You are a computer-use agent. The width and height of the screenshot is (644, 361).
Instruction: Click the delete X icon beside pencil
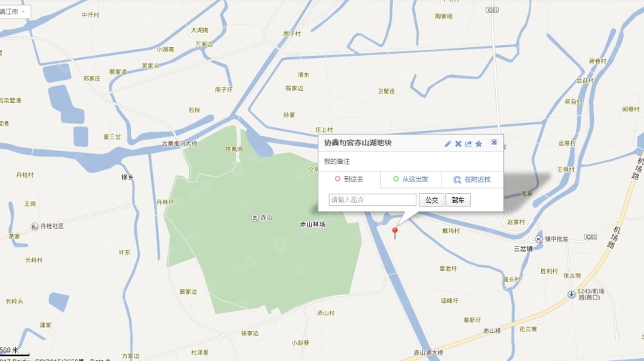click(x=458, y=144)
